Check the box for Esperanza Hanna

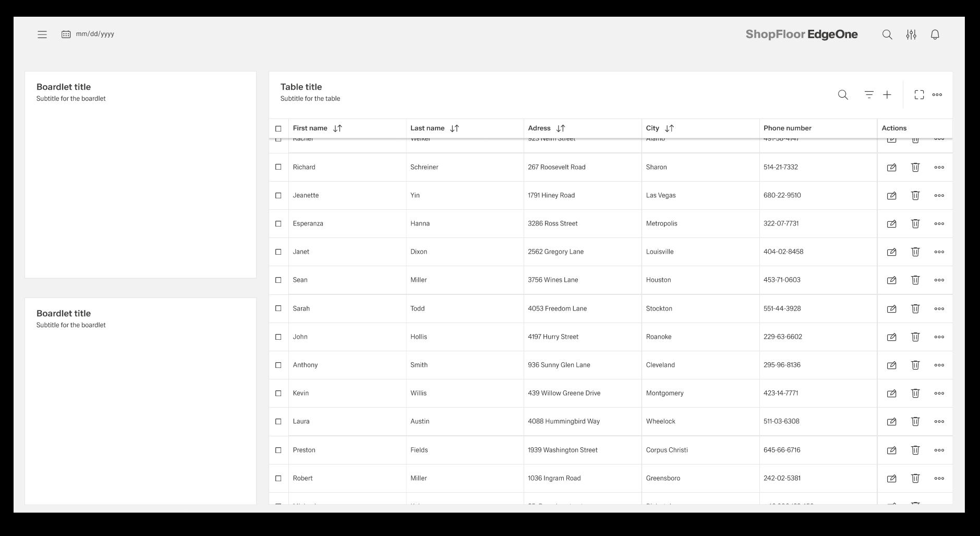click(x=278, y=223)
